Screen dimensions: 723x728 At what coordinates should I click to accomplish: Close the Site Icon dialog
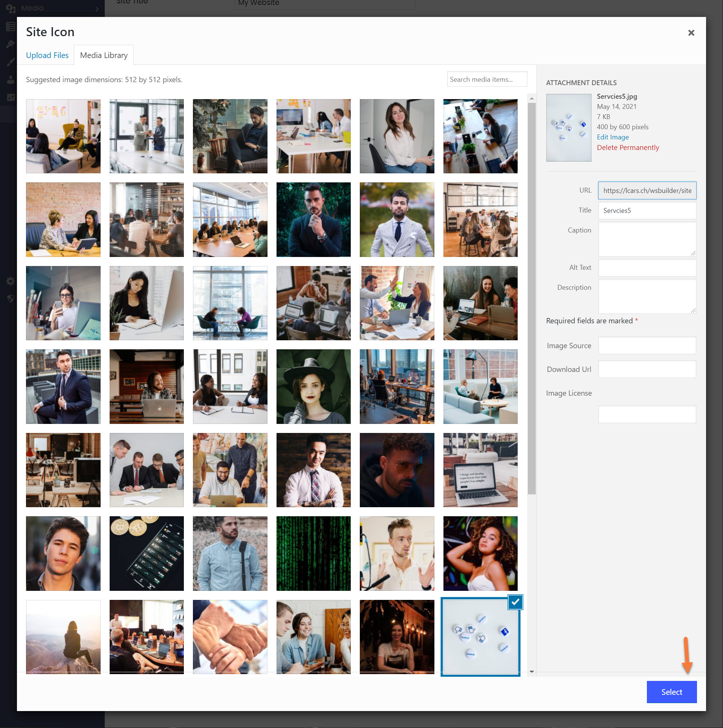pyautogui.click(x=691, y=33)
